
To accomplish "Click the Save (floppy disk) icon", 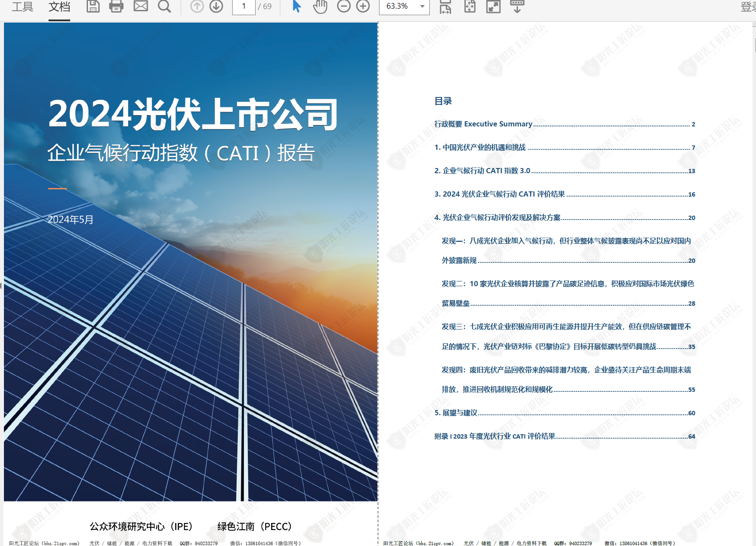I will pyautogui.click(x=93, y=6).
